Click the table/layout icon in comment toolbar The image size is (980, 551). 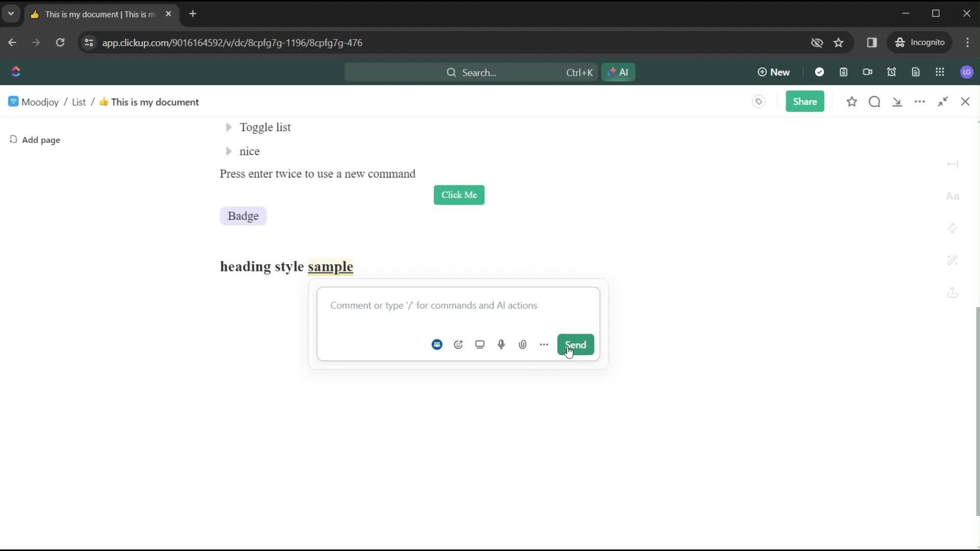[480, 344]
